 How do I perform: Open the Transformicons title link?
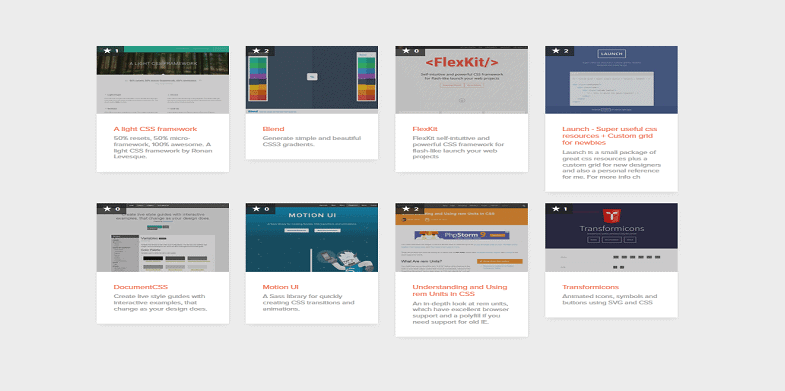click(x=590, y=287)
